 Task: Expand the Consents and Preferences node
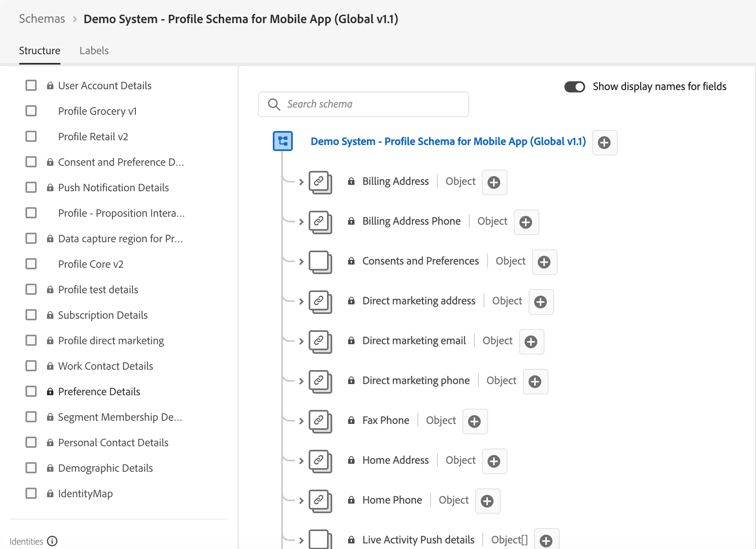301,262
